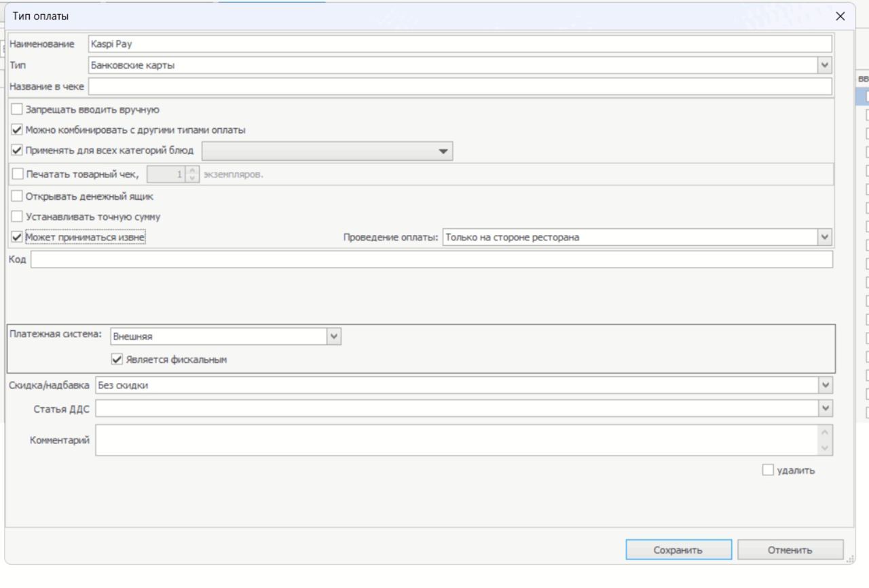Open Скидка/надбавка dropdown list

click(825, 385)
